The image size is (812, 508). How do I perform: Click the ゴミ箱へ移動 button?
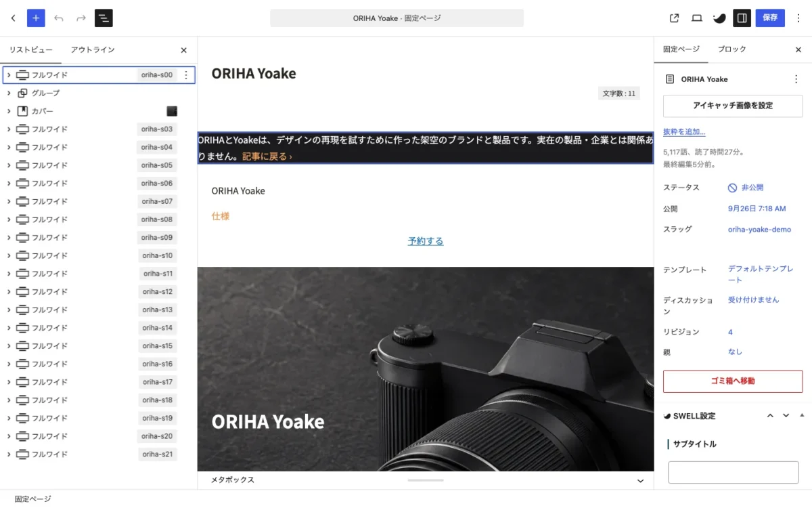click(x=733, y=381)
